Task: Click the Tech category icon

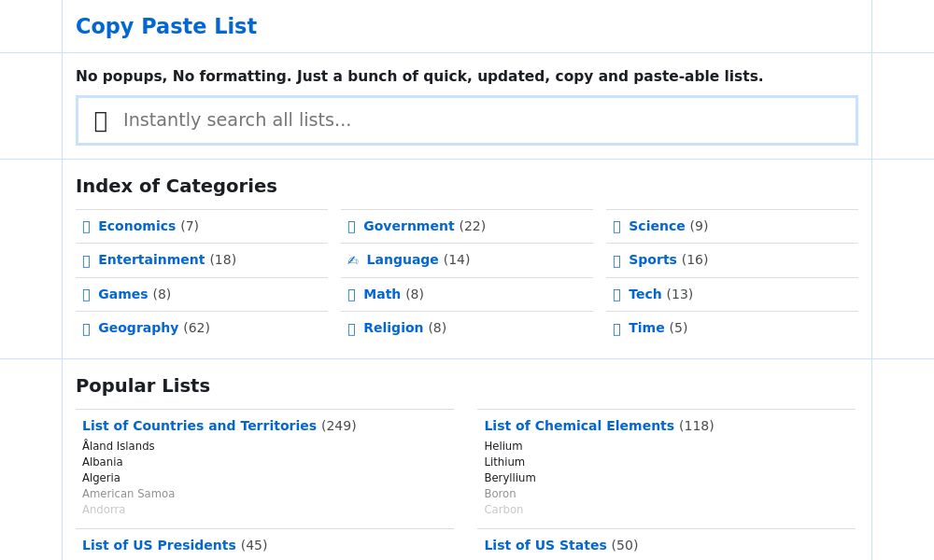Action: click(x=617, y=294)
